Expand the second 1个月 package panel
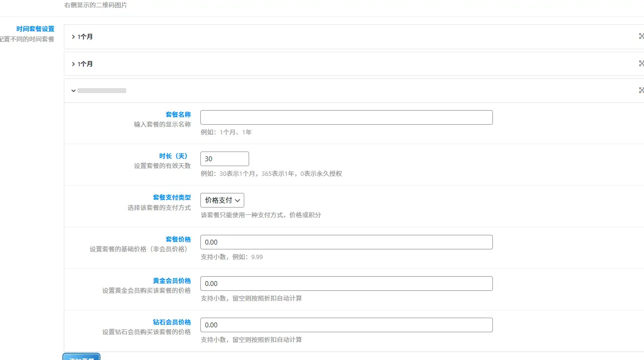This screenshot has width=644, height=360. pyautogui.click(x=82, y=64)
